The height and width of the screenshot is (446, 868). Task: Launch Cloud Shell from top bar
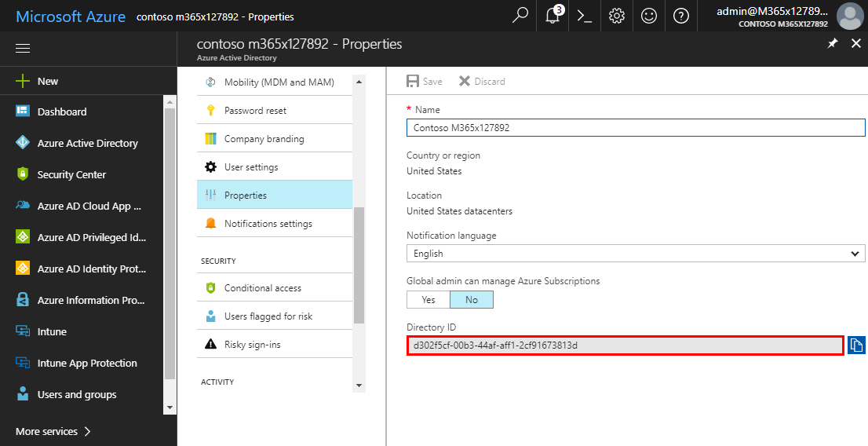click(585, 16)
